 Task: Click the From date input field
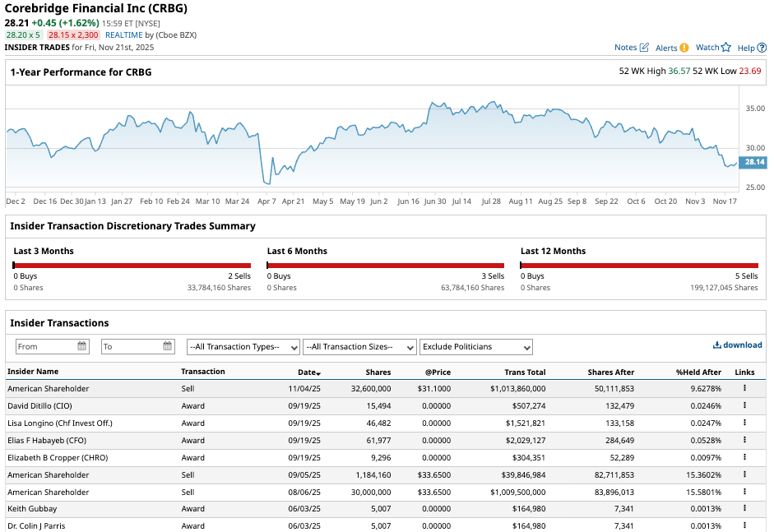(x=46, y=347)
